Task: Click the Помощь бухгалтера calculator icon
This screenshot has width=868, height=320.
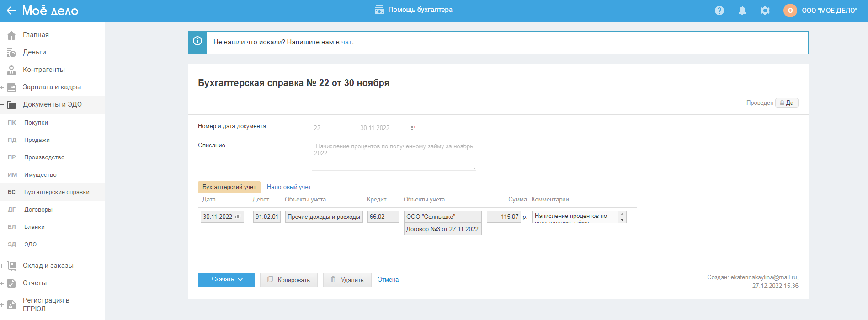Action: (379, 10)
